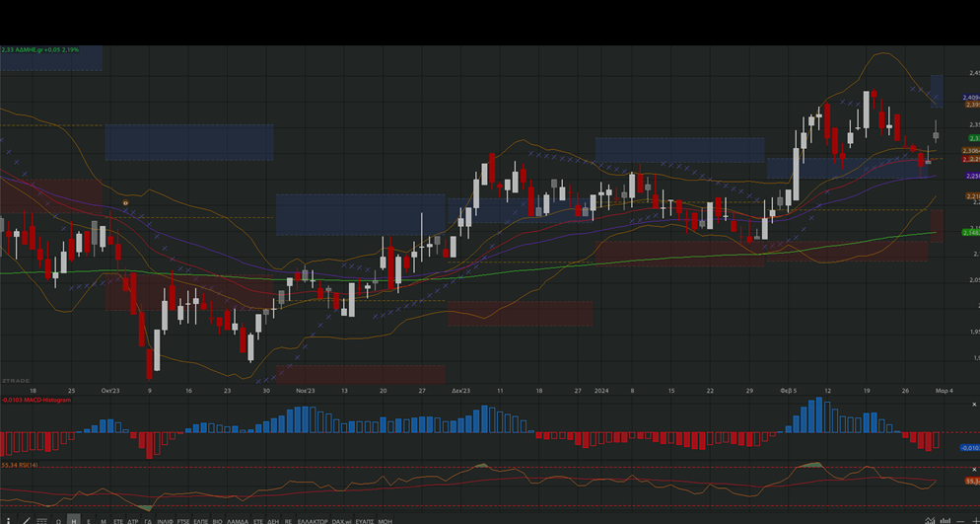Load the ΙΝΛΙΦ symbol shortcut
The image size is (980, 524).
(165, 521)
